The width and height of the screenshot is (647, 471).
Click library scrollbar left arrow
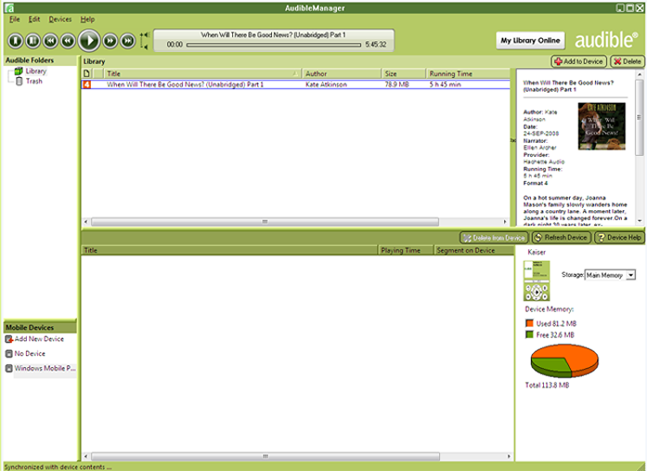[x=86, y=222]
